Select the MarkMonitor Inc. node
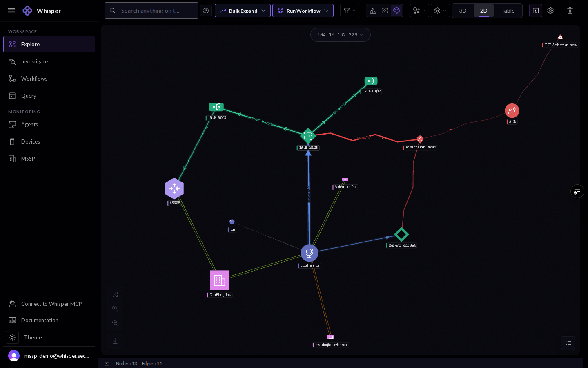 pyautogui.click(x=345, y=180)
